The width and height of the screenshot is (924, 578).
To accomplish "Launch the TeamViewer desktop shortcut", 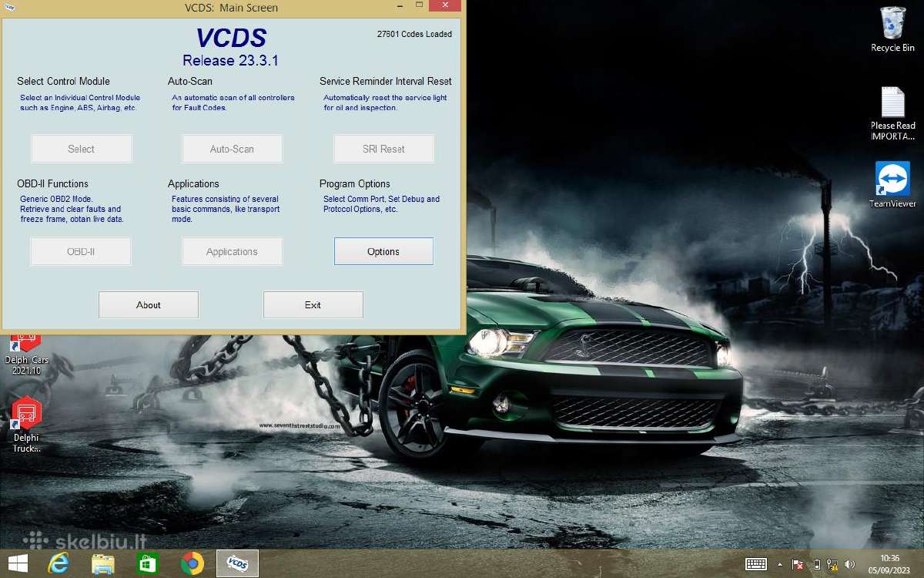I will 892,185.
